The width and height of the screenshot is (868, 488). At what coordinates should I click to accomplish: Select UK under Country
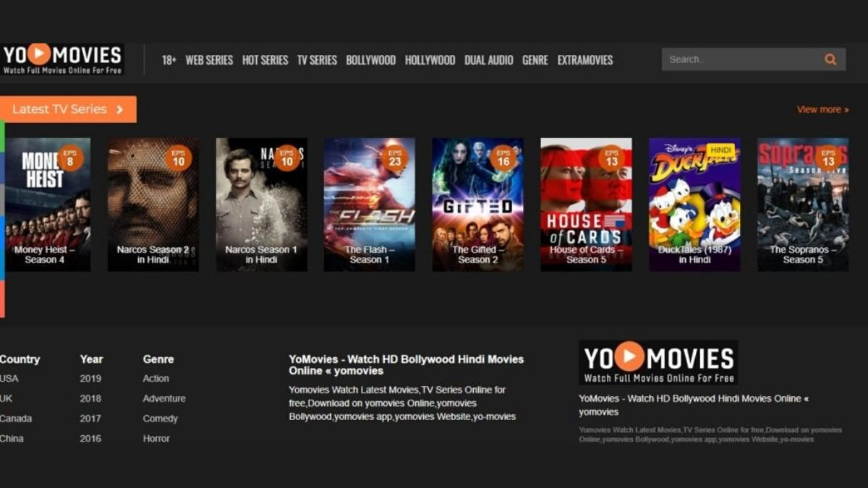click(x=7, y=398)
